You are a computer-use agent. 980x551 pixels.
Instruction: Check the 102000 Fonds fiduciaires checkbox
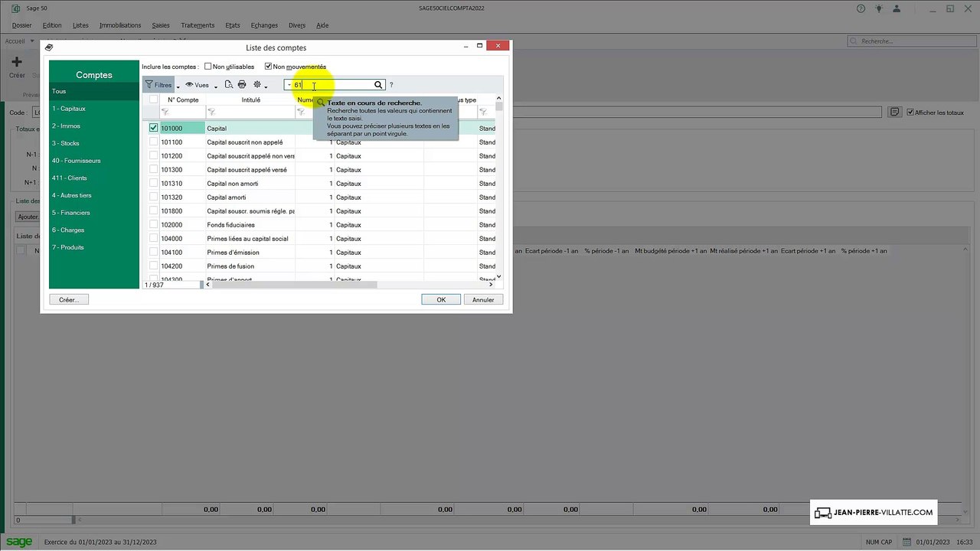tap(153, 224)
